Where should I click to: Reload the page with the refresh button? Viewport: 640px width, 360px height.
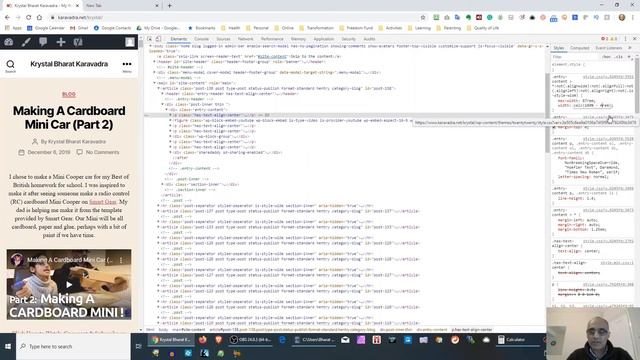click(29, 18)
